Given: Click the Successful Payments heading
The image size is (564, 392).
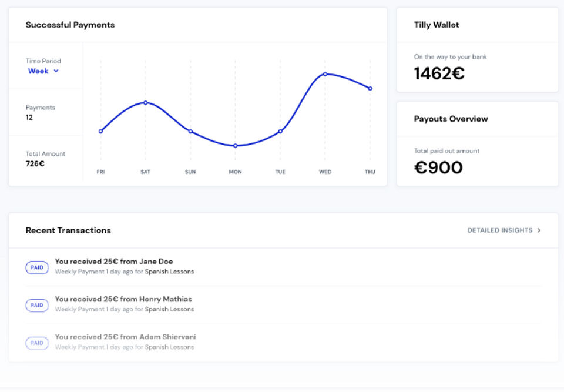Looking at the screenshot, I should pos(70,25).
